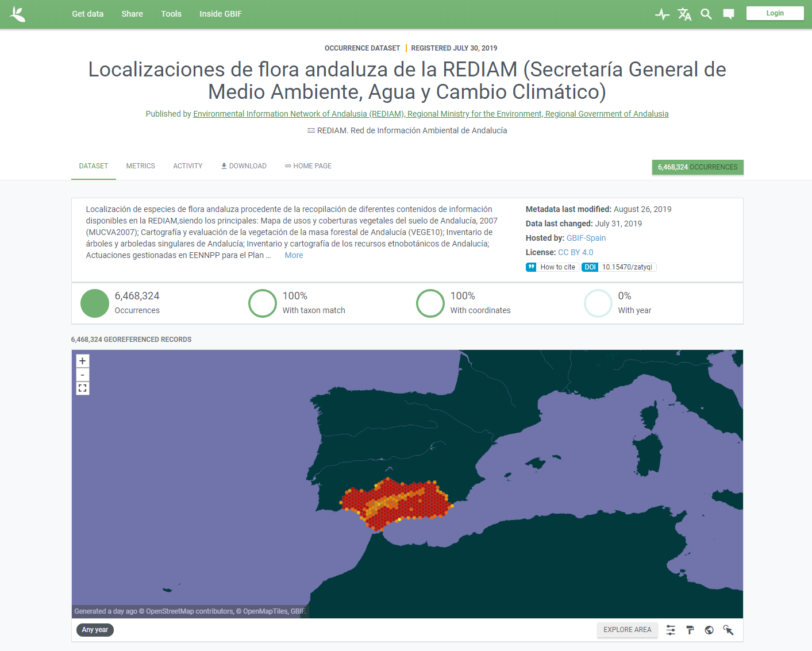Toggle map click-to-explore cursor tool

728,630
